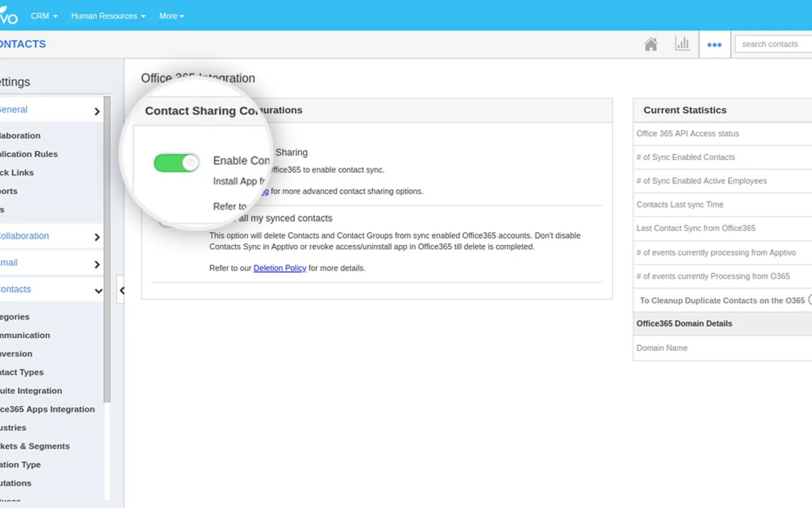Viewport: 812px width, 508px height.
Task: Click the search contacts field
Action: (x=773, y=44)
